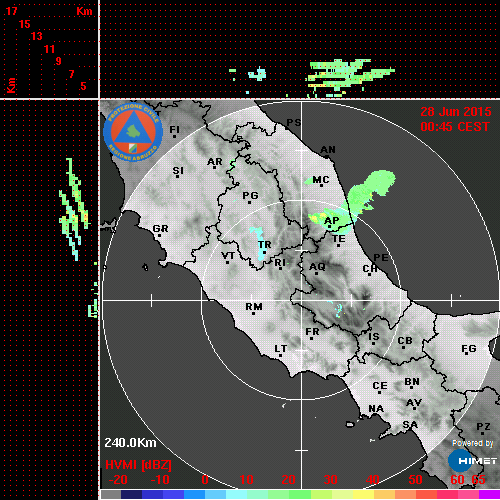The width and height of the screenshot is (500, 500).
Task: Click the HIMET logo
Action: coord(472,461)
